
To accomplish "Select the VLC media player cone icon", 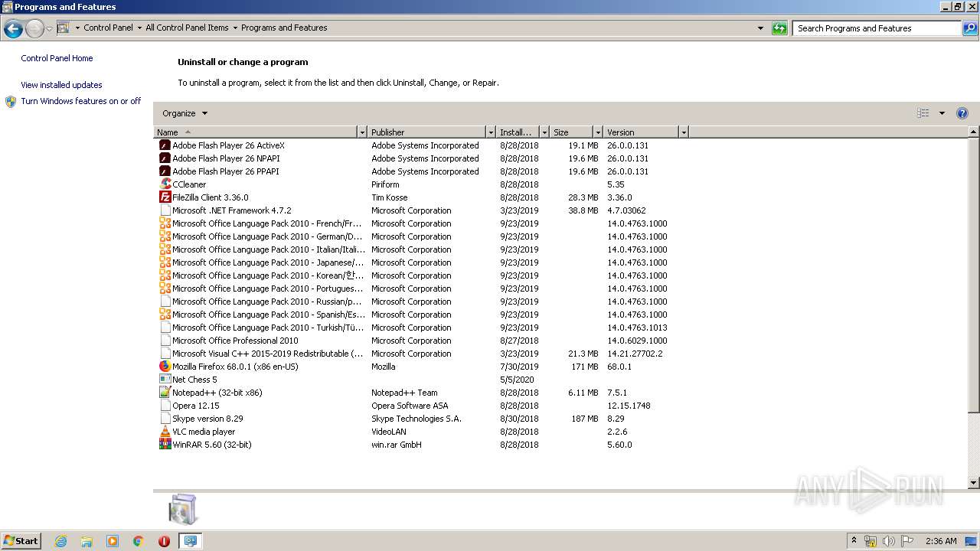I will pos(165,432).
